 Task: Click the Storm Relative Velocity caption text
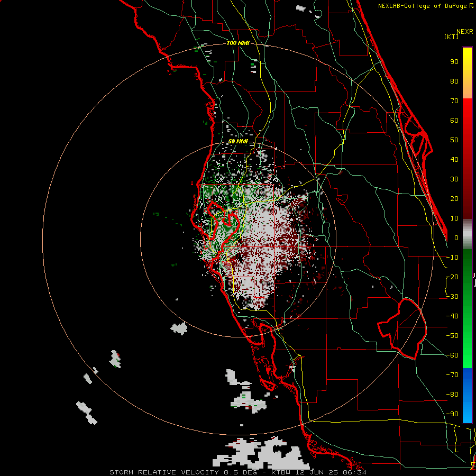(237, 472)
